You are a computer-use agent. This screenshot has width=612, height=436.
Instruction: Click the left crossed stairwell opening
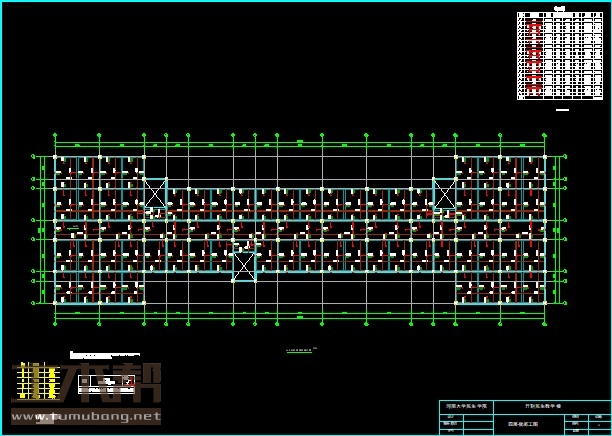coord(155,193)
